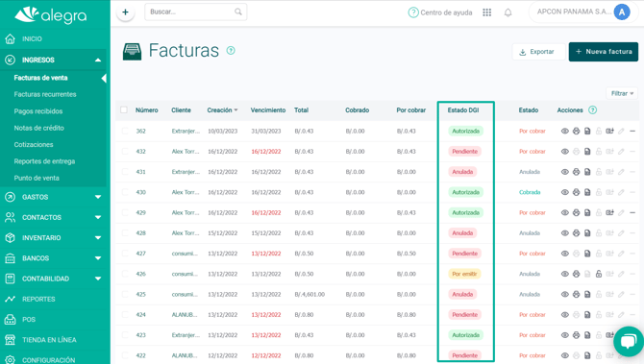Click the help icon beside Facturas title
Viewport: 644px width, 364px height.
[231, 51]
